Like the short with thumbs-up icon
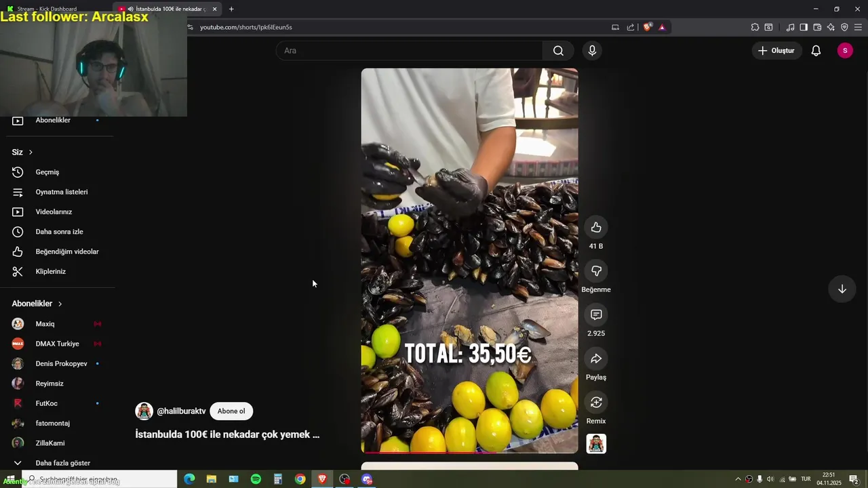The width and height of the screenshot is (868, 488). pyautogui.click(x=596, y=228)
